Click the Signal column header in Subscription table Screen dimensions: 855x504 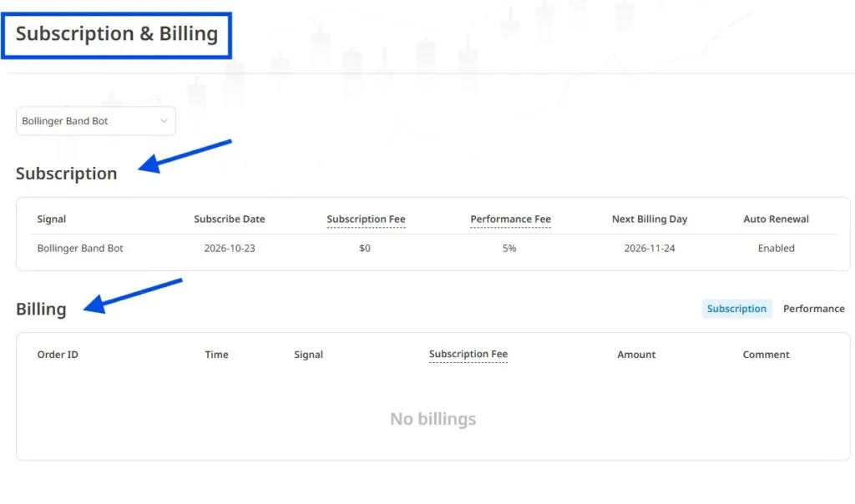pyautogui.click(x=51, y=219)
